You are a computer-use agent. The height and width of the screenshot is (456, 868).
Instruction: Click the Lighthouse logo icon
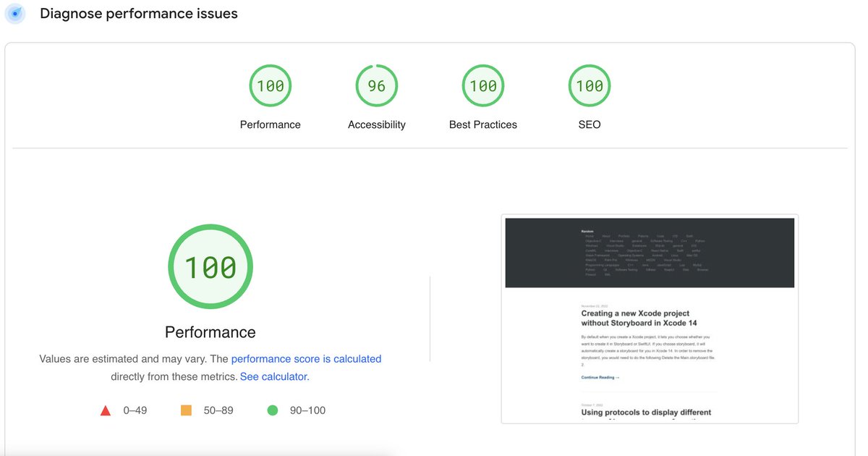[x=15, y=14]
